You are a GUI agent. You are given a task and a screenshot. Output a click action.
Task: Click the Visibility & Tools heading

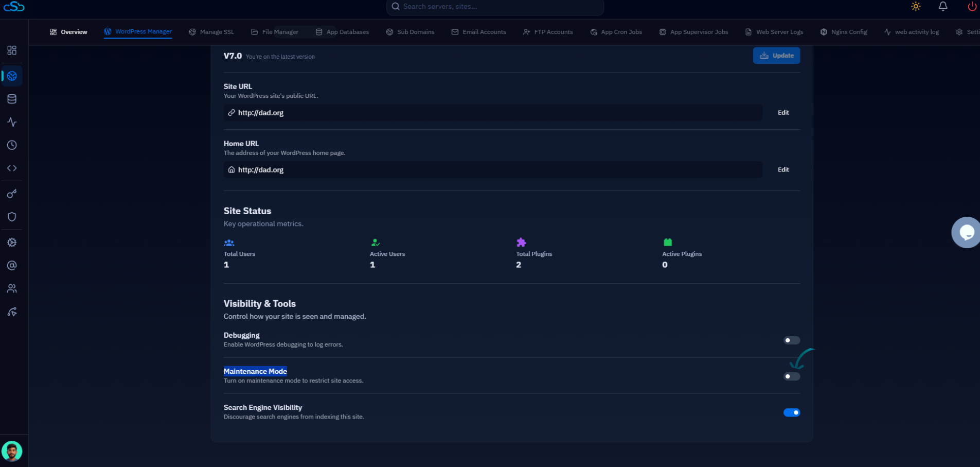260,304
